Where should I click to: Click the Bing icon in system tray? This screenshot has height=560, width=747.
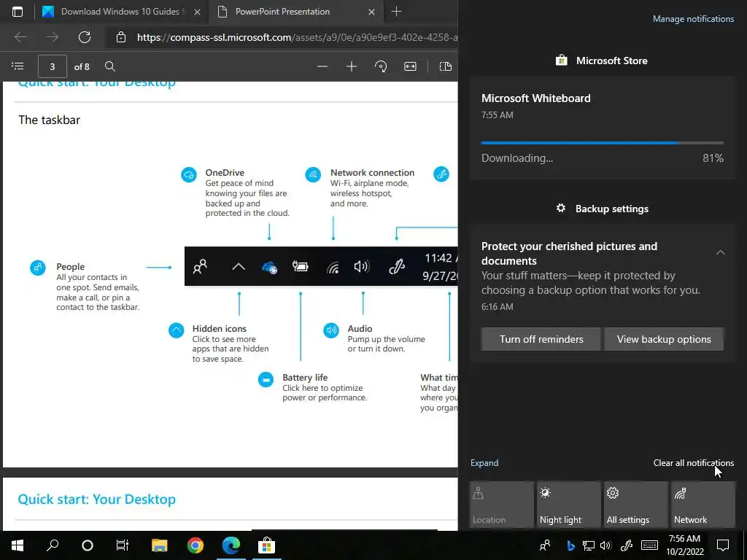coord(570,545)
